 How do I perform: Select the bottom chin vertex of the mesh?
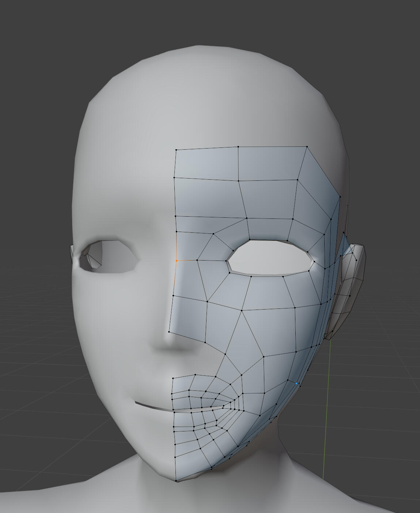pos(176,481)
